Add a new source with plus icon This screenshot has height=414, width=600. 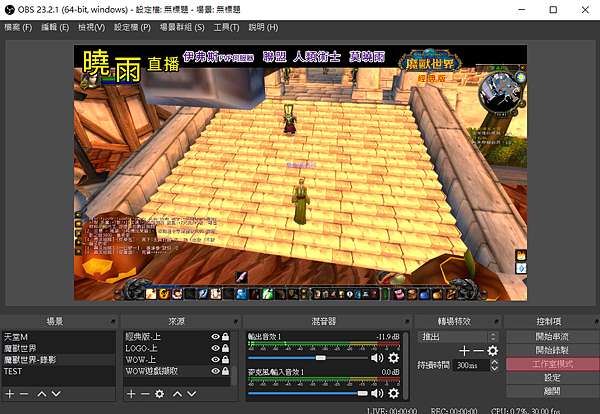[131, 393]
